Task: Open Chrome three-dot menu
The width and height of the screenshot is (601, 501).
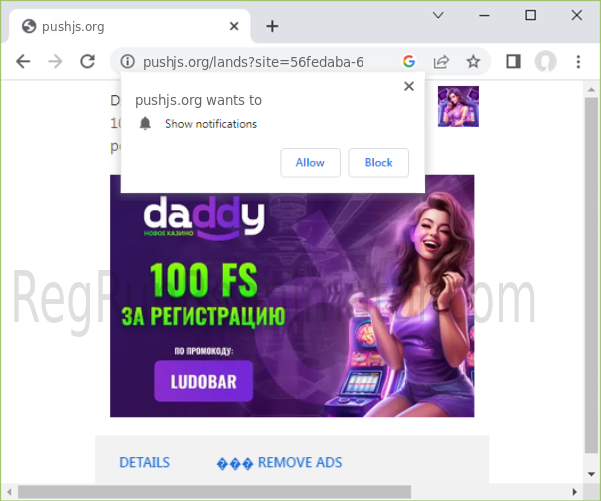Action: [x=578, y=62]
